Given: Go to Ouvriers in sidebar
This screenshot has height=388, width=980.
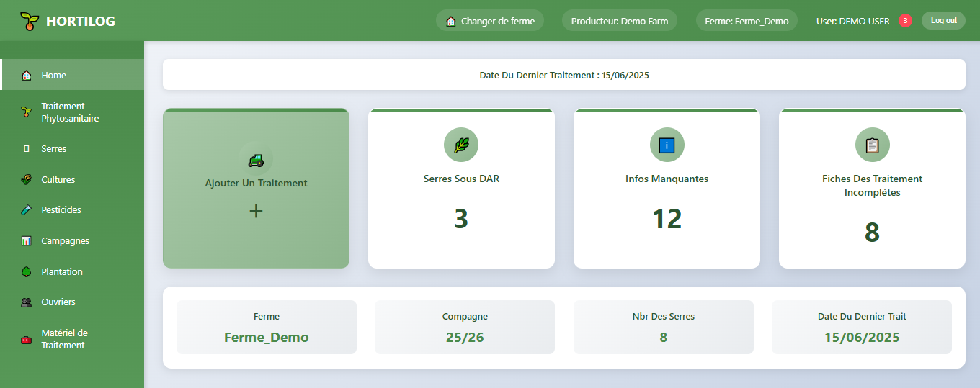Looking at the screenshot, I should tap(72, 302).
